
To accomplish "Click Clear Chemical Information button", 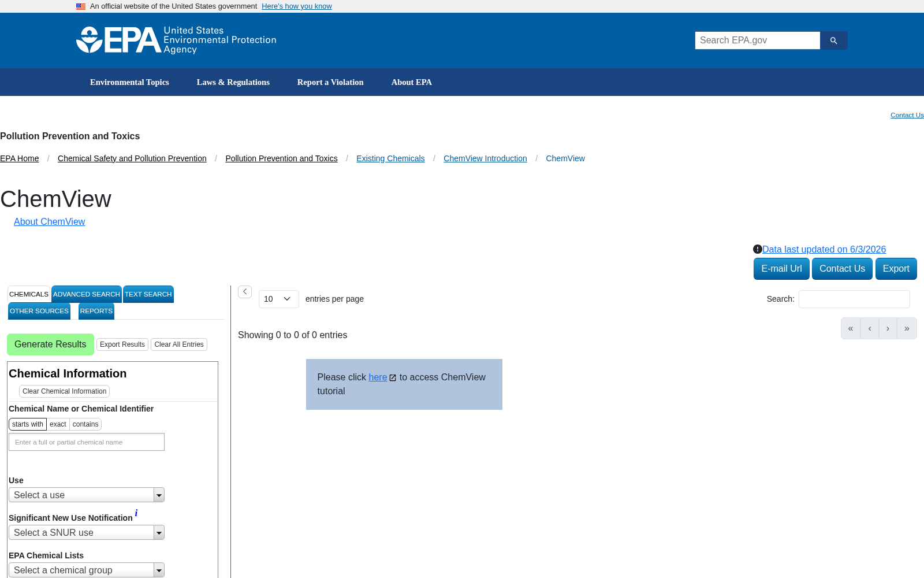I will click(65, 391).
